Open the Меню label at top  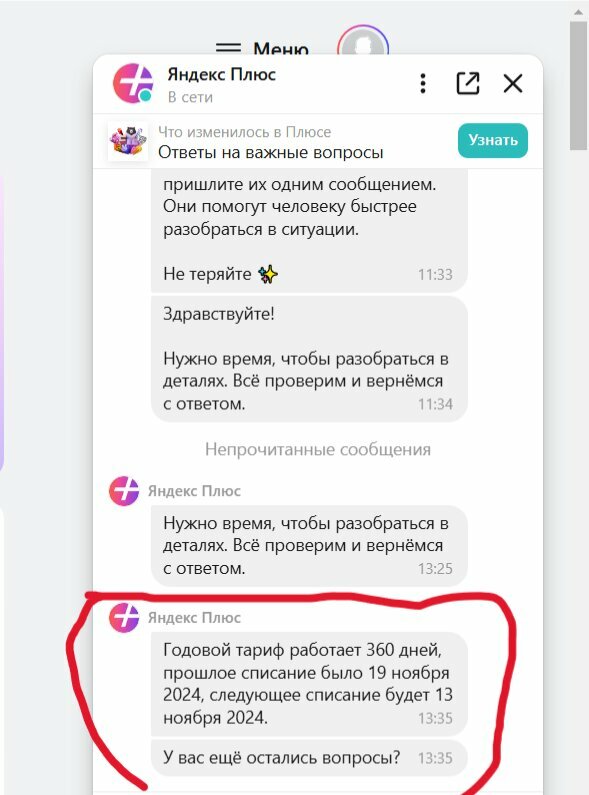click(281, 49)
